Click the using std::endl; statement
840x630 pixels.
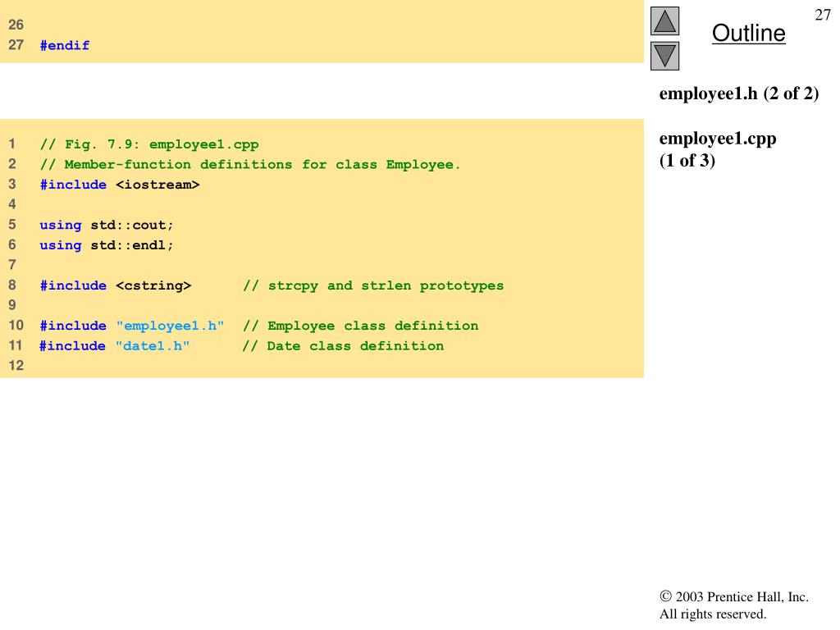point(106,245)
